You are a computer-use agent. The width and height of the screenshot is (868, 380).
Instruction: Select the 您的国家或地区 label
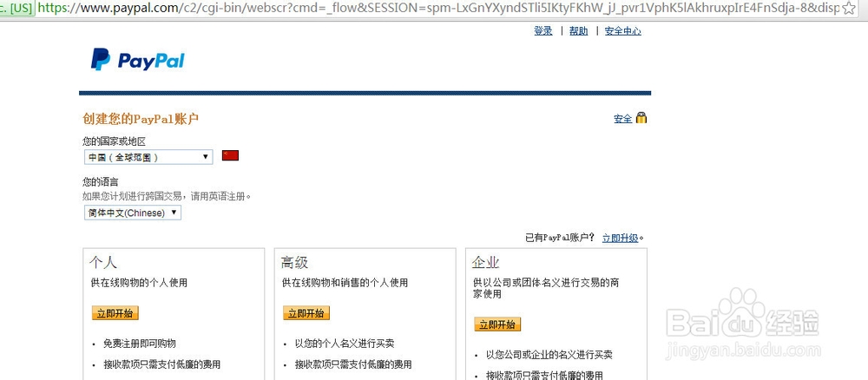114,141
